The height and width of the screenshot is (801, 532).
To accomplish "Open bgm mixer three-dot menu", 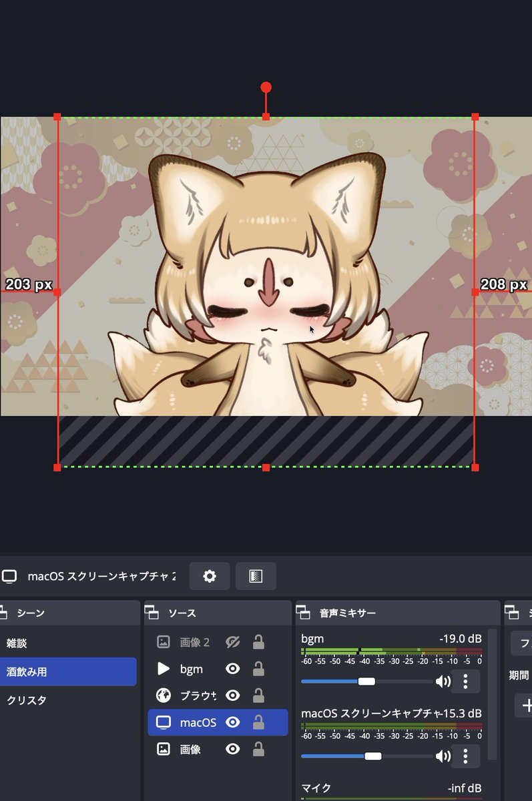I will coord(466,682).
